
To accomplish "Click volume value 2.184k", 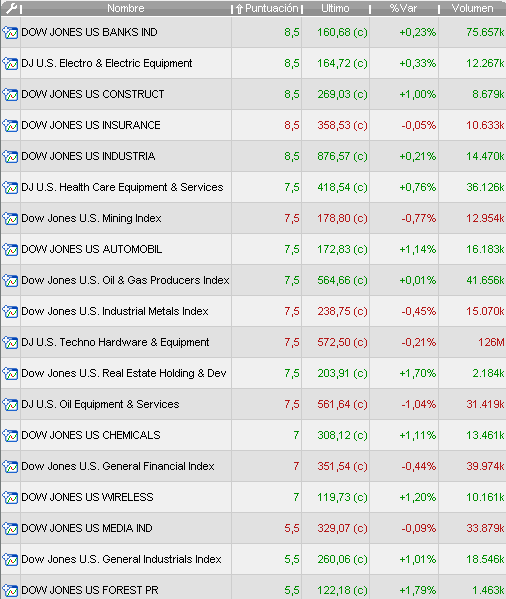I will click(x=488, y=373).
